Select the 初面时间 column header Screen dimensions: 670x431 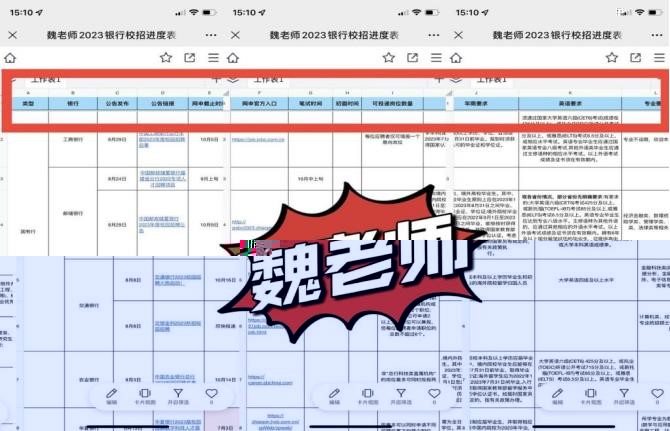[347, 103]
